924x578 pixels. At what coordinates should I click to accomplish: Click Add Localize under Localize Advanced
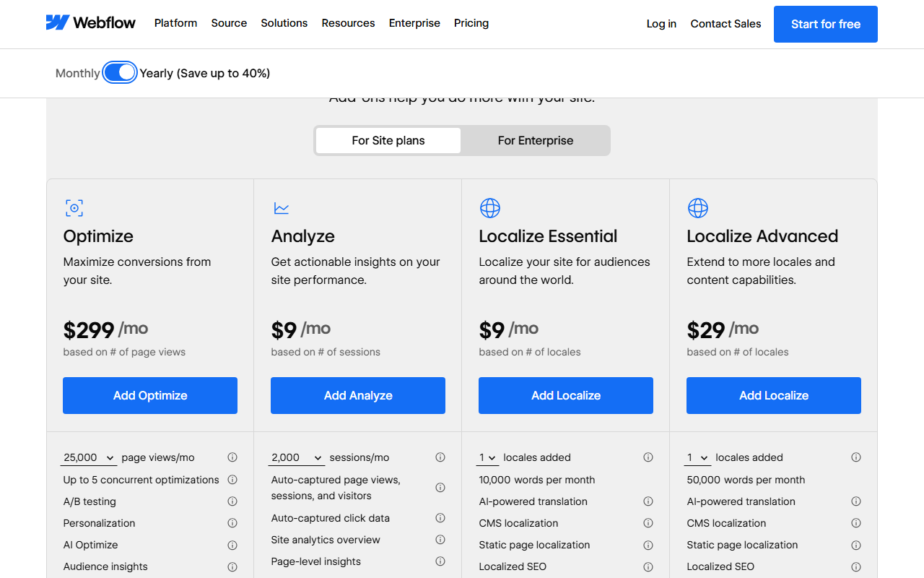tap(774, 395)
